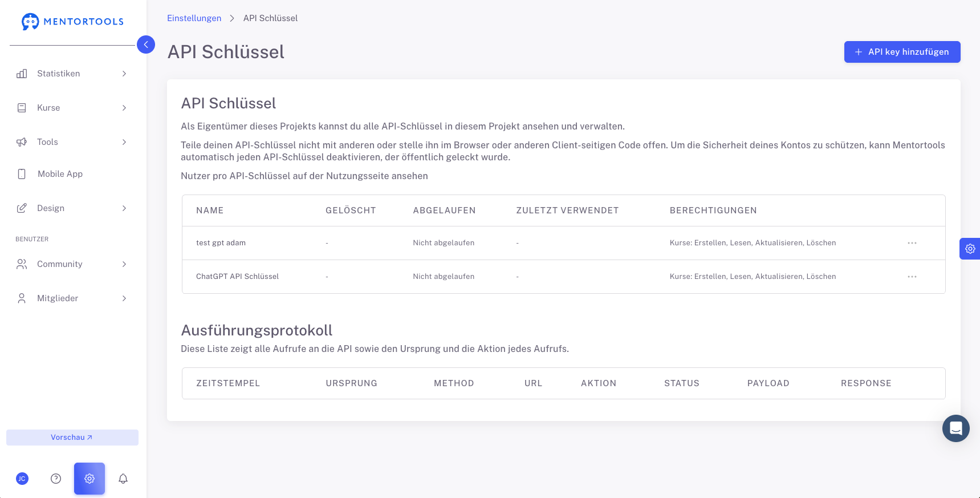The width and height of the screenshot is (980, 498).
Task: Expand the Tools submenu
Action: 72,142
